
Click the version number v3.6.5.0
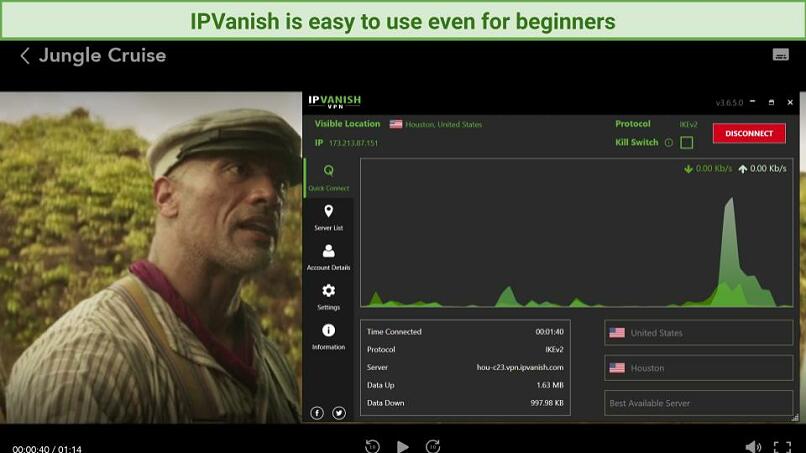[x=729, y=103]
